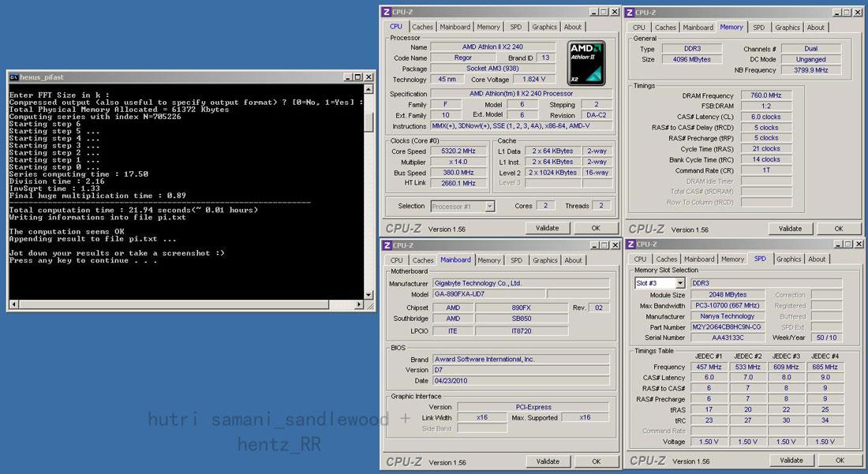
Task: Click console vertical scrollbar down arrow
Action: click(369, 295)
